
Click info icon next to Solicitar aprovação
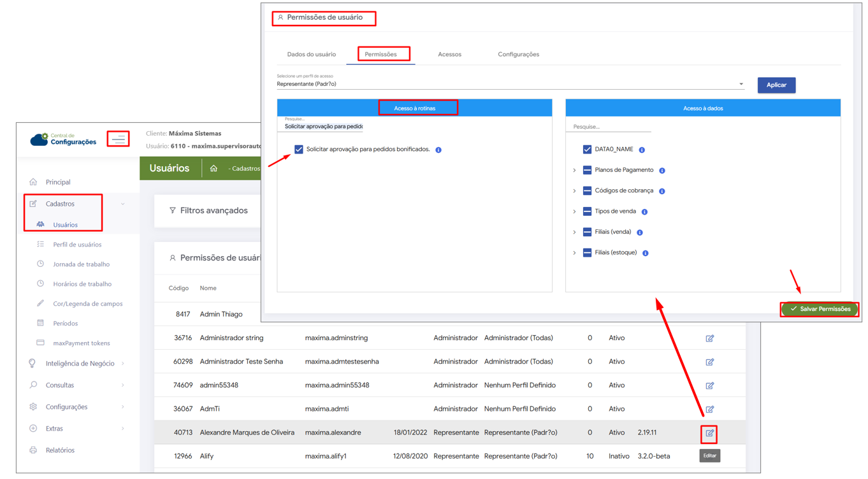[x=438, y=150]
